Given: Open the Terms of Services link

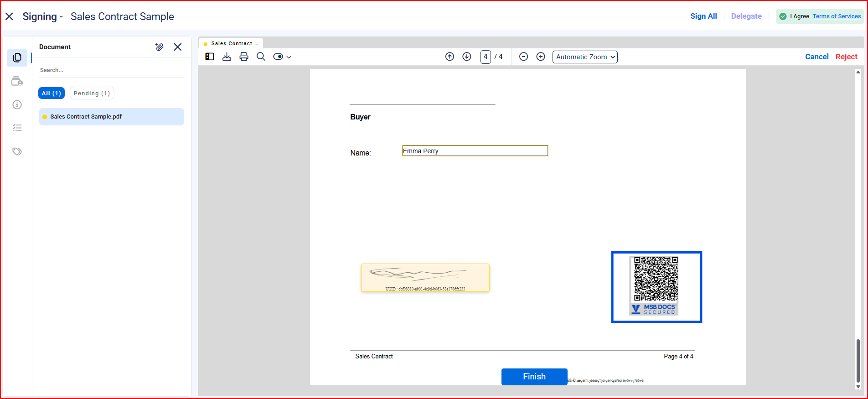Looking at the screenshot, I should coord(837,16).
